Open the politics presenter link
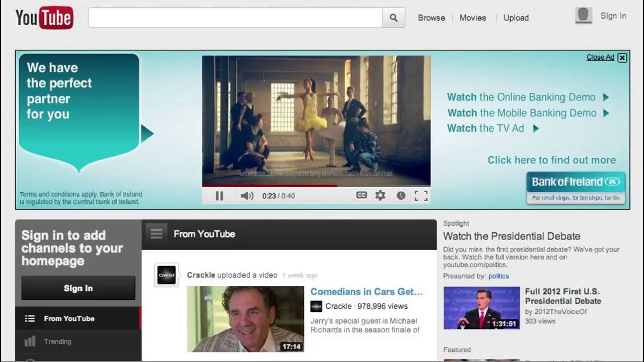Screen dimensions: 644x362 498,276
